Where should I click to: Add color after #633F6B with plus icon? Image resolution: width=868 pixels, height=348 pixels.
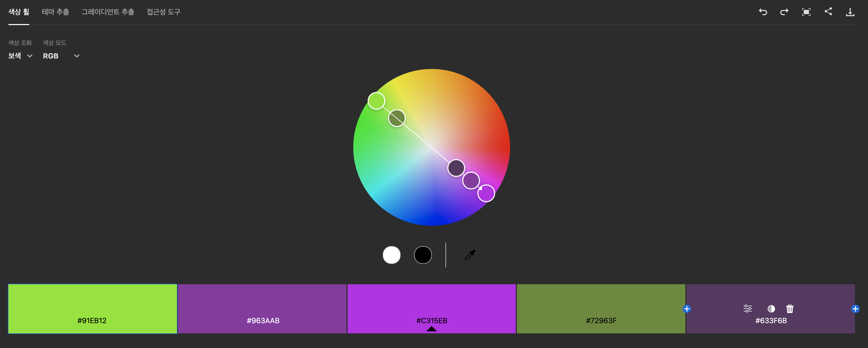pyautogui.click(x=855, y=309)
